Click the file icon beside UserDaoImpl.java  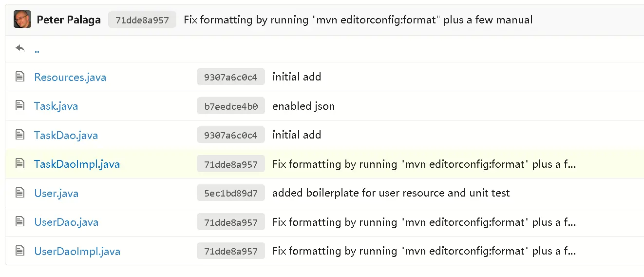(20, 251)
